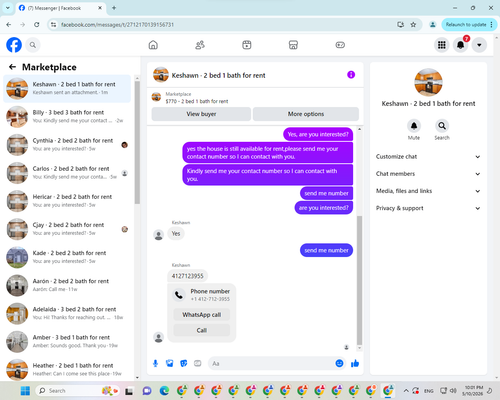The width and height of the screenshot is (500, 400).
Task: Open Cynthia - 2 bed 2 bath conversation
Action: 67,145
